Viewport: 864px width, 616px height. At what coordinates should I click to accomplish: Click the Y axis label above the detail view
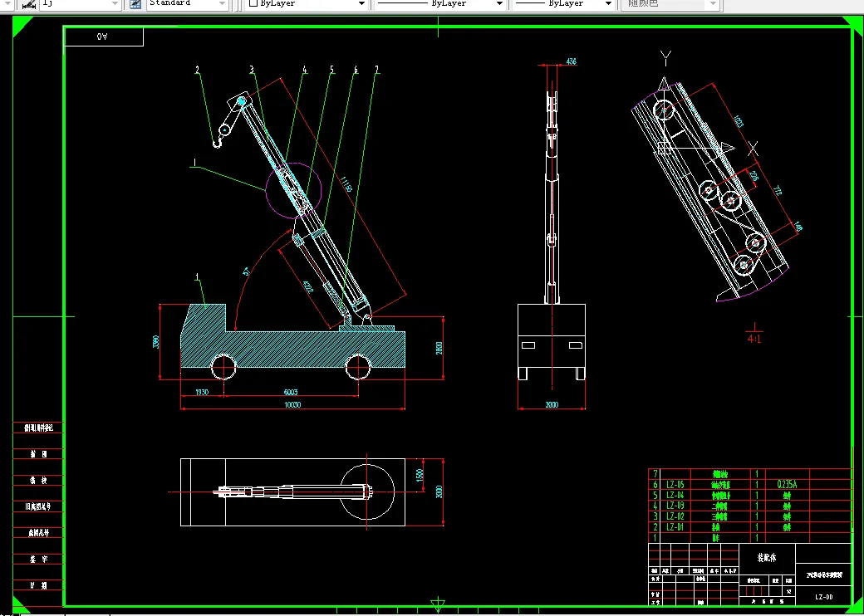pyautogui.click(x=665, y=57)
